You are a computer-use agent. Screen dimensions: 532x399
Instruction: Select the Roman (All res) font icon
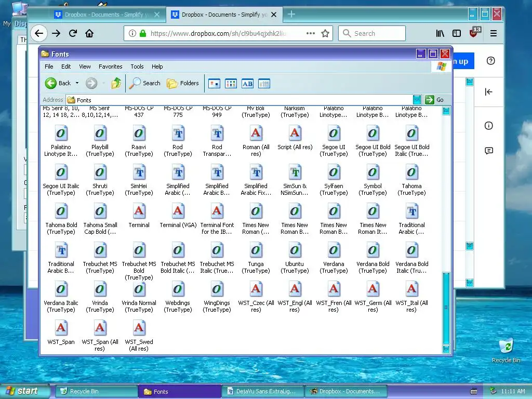[x=256, y=133]
